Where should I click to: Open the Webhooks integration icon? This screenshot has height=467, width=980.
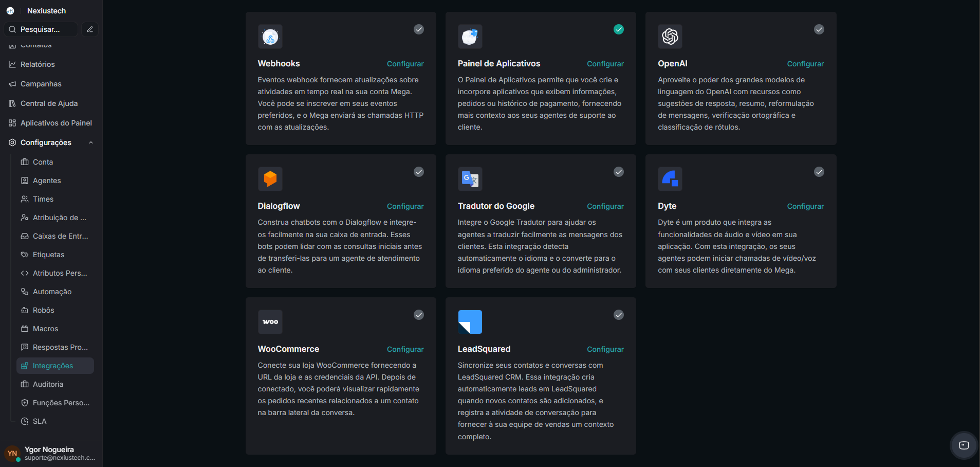270,36
